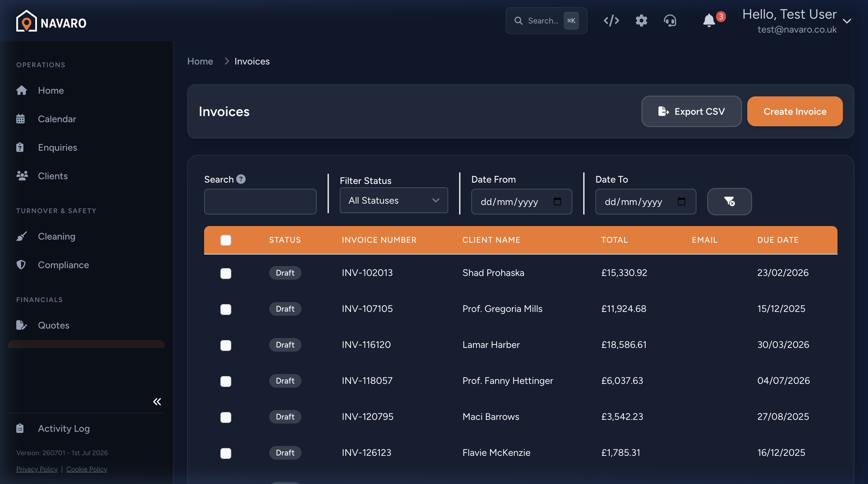Collapse the sidebar with double chevron icon
The image size is (868, 484).
[157, 402]
